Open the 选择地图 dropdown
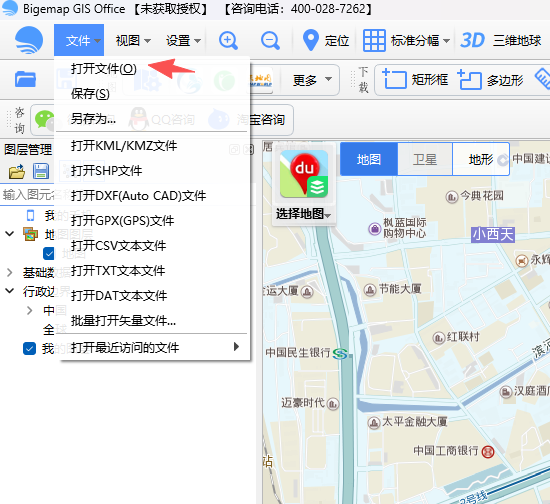The width and height of the screenshot is (550, 504). [x=303, y=213]
